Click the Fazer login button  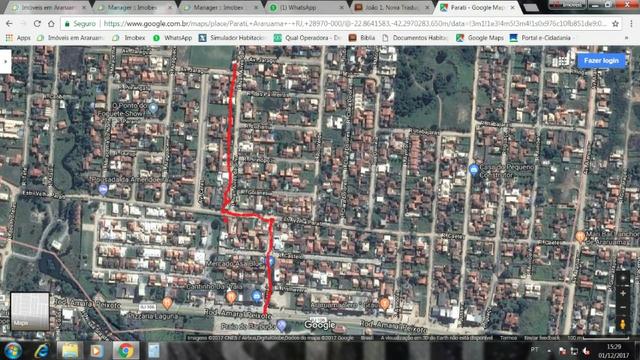coord(601,60)
